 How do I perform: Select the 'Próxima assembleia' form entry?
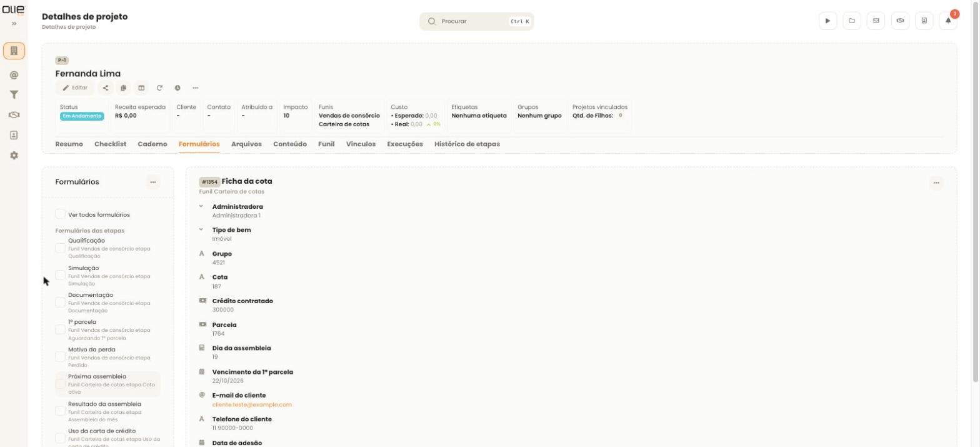click(107, 384)
